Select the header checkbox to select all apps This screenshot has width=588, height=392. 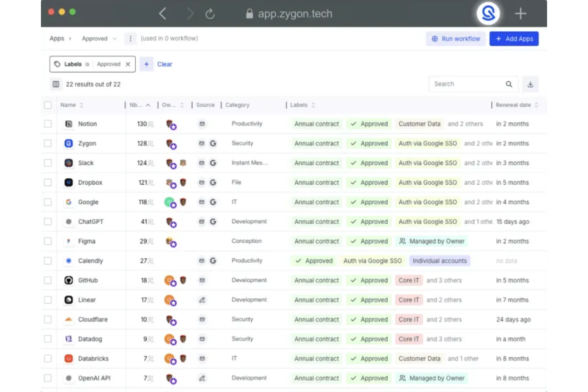[x=48, y=105]
